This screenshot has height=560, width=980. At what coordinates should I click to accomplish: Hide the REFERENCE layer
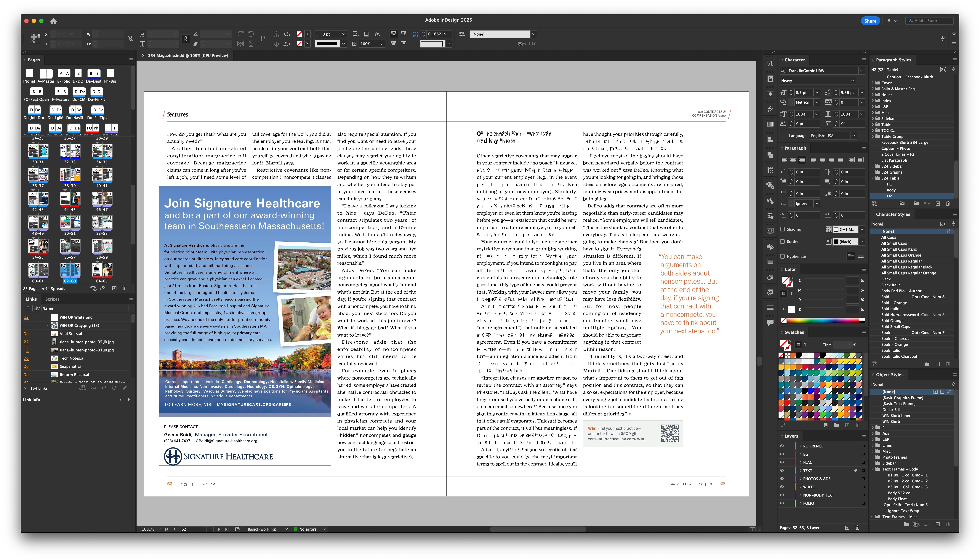pos(782,446)
